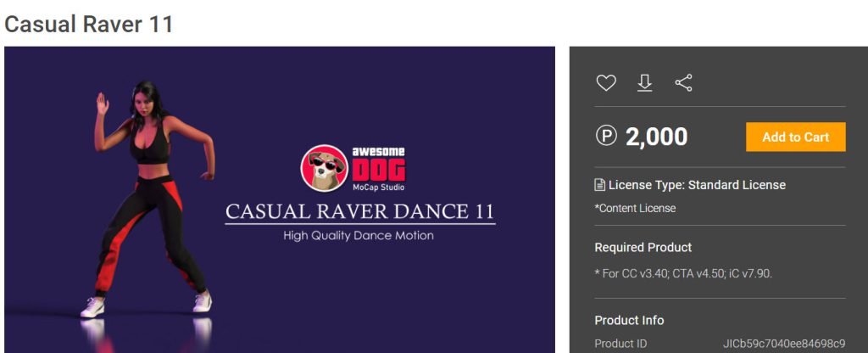Click the Required Product heading
The image size is (868, 353).
(643, 247)
